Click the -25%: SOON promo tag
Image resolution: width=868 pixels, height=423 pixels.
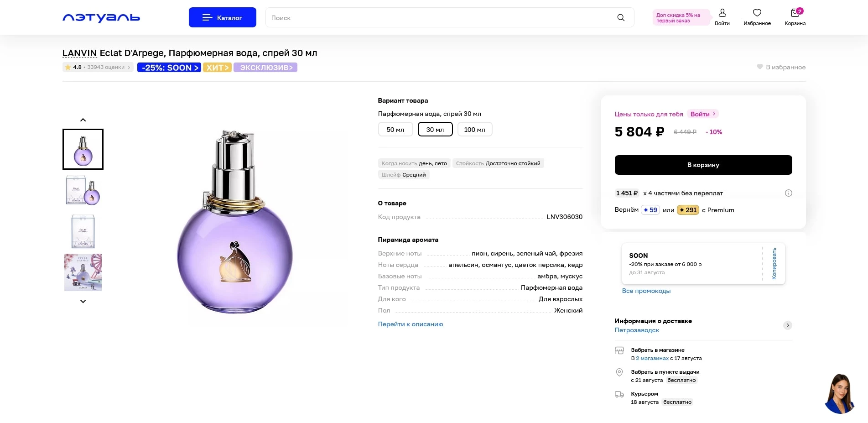169,68
